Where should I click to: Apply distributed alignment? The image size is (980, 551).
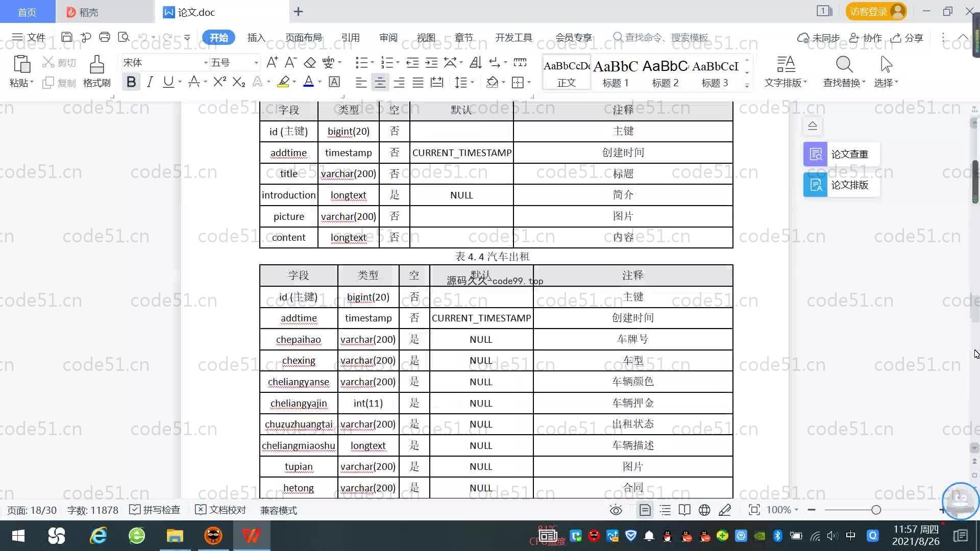pyautogui.click(x=437, y=83)
